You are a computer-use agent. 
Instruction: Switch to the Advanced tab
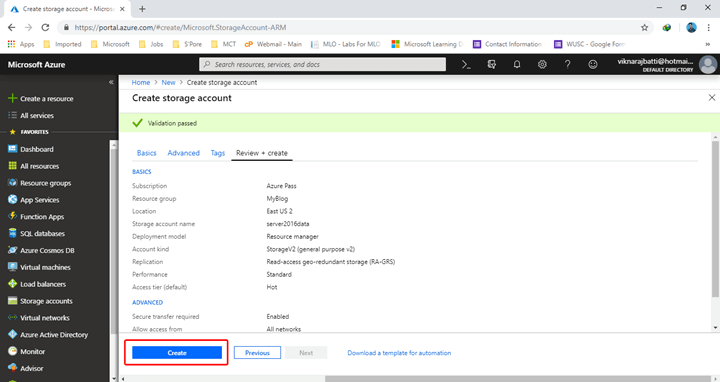(x=183, y=153)
